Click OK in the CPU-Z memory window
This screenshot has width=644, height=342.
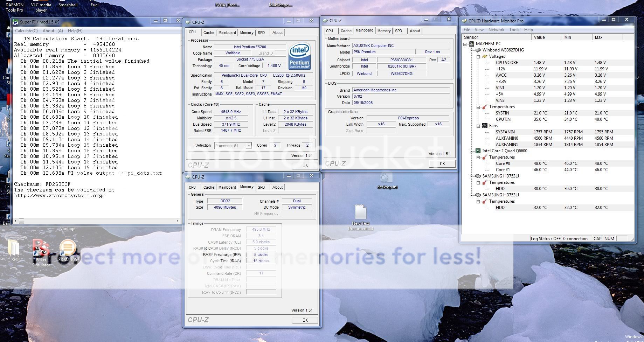pyautogui.click(x=305, y=320)
